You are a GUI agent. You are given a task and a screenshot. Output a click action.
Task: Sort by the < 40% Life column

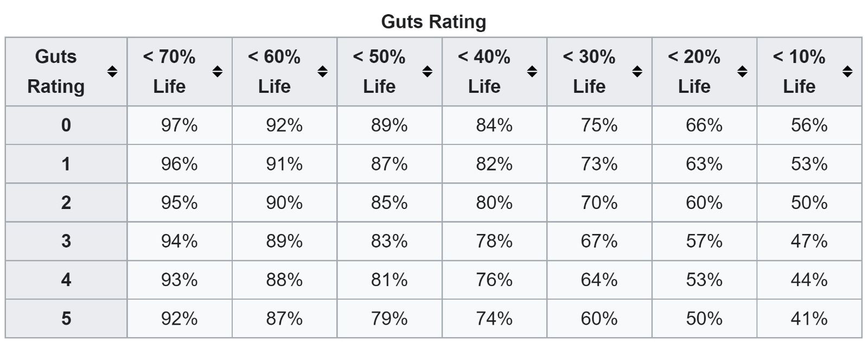(532, 72)
